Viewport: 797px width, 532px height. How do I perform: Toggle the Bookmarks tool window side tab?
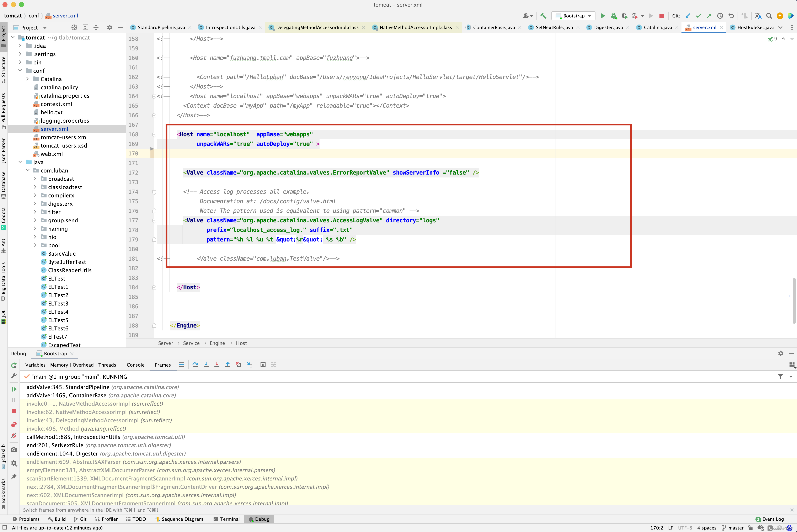coord(4,494)
